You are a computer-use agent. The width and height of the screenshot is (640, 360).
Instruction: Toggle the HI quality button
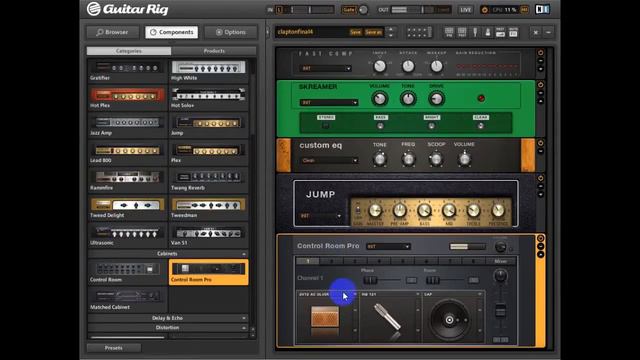click(524, 9)
